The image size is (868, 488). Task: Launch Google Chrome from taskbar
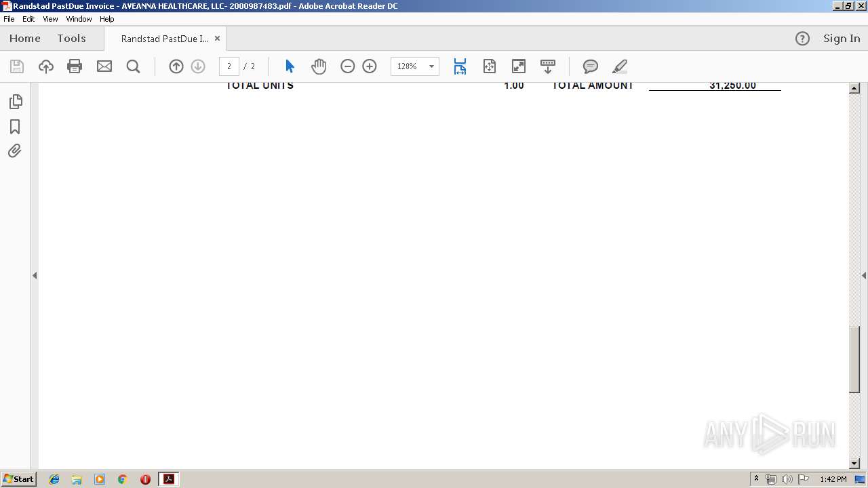pyautogui.click(x=123, y=479)
